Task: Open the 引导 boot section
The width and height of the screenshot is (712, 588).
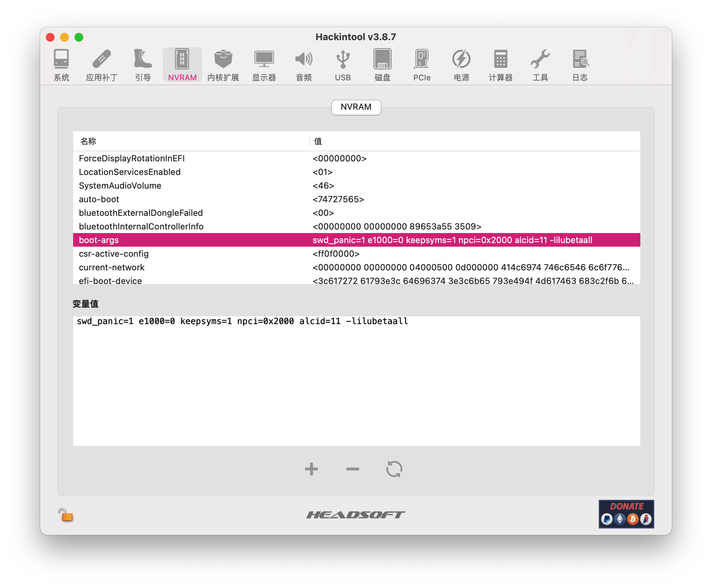Action: 143,65
